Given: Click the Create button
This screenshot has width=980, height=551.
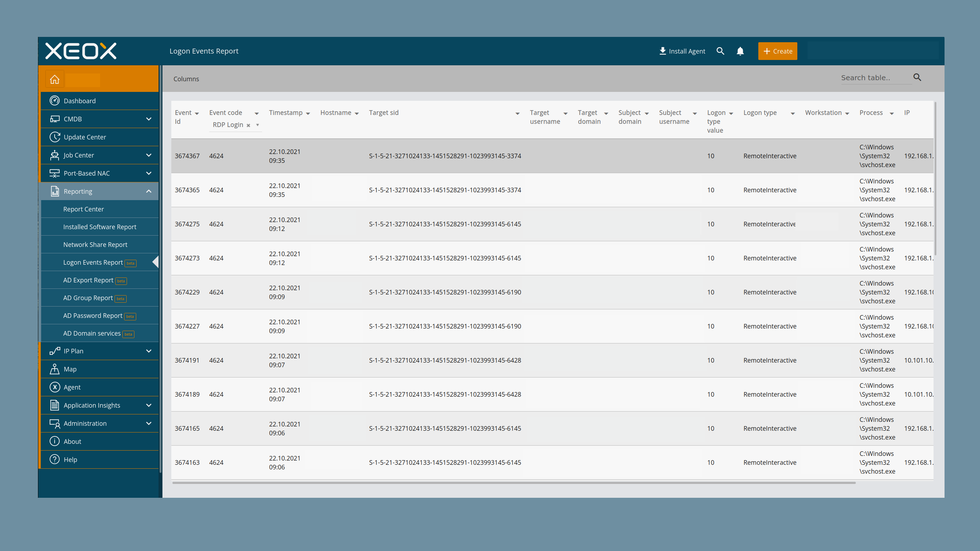Looking at the screenshot, I should (x=777, y=51).
